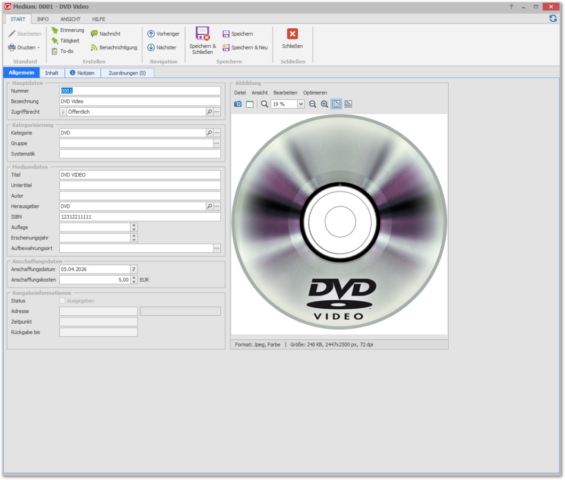The height and width of the screenshot is (480, 565).
Task: Click the magnifier icon left of the zoom percentage
Action: point(264,104)
